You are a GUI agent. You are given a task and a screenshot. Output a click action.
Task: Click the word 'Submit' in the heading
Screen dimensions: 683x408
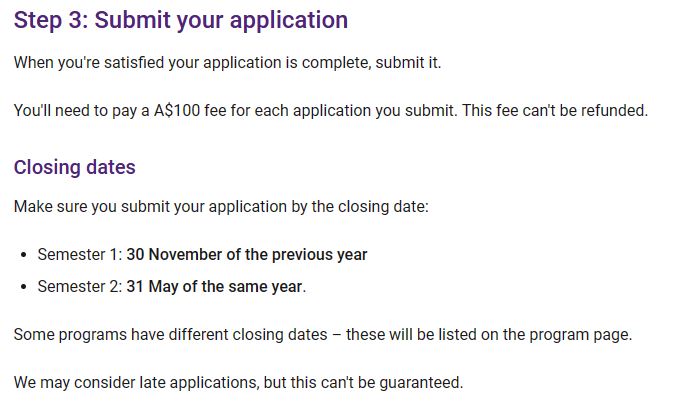coord(132,20)
